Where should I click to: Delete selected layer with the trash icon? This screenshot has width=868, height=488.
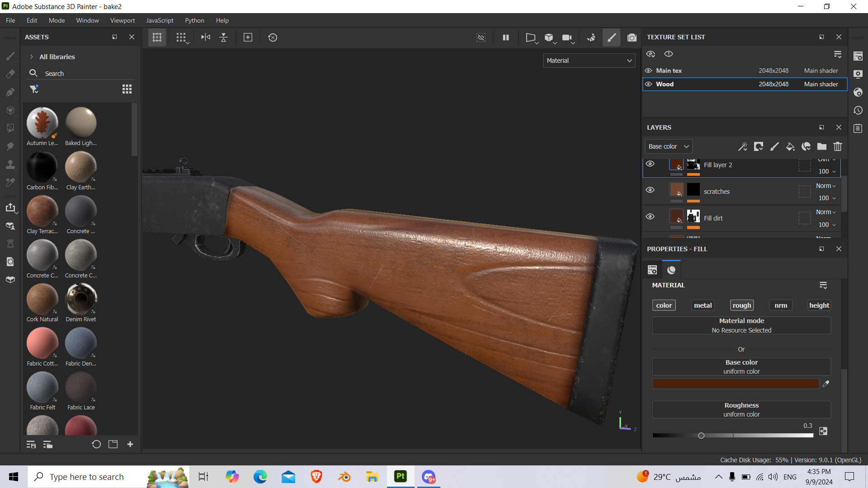(x=837, y=146)
